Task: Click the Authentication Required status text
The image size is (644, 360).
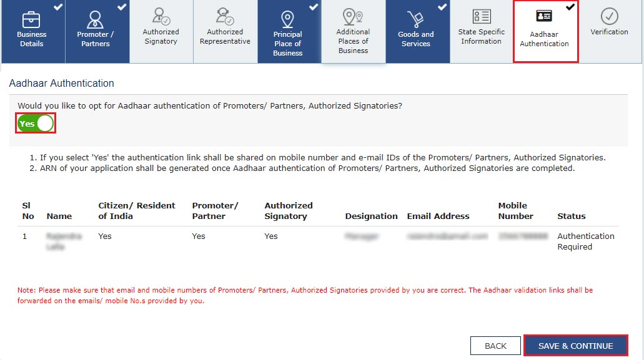Action: click(585, 241)
